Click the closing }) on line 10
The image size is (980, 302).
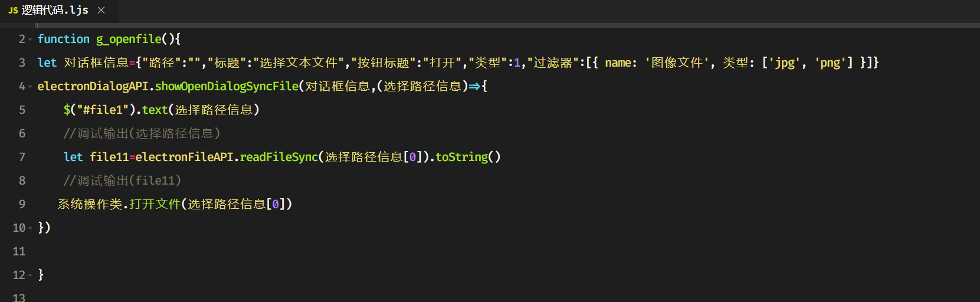pyautogui.click(x=44, y=228)
